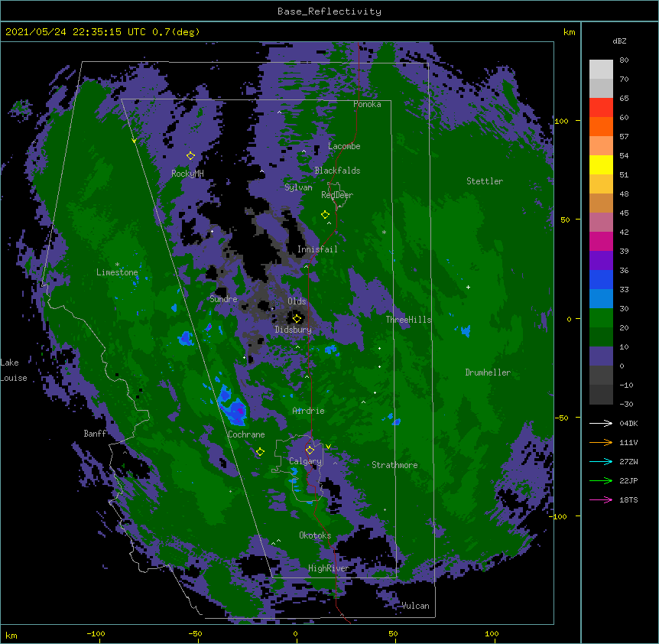Click the Calgary city label
This screenshot has height=644, width=659.
click(x=306, y=461)
